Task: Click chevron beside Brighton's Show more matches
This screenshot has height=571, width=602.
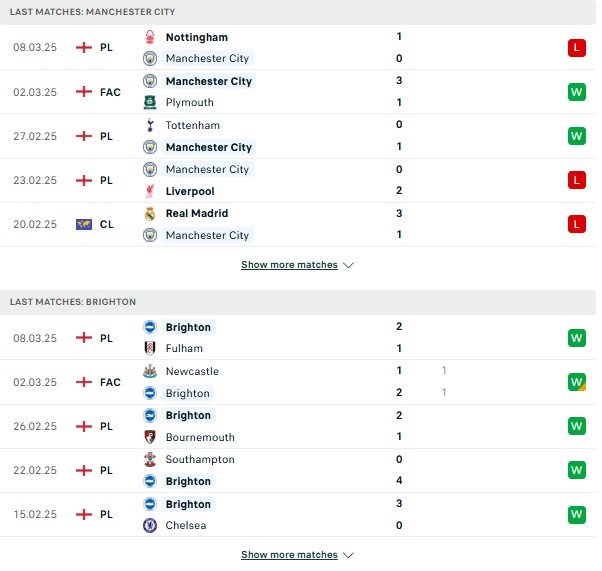Action: click(348, 555)
